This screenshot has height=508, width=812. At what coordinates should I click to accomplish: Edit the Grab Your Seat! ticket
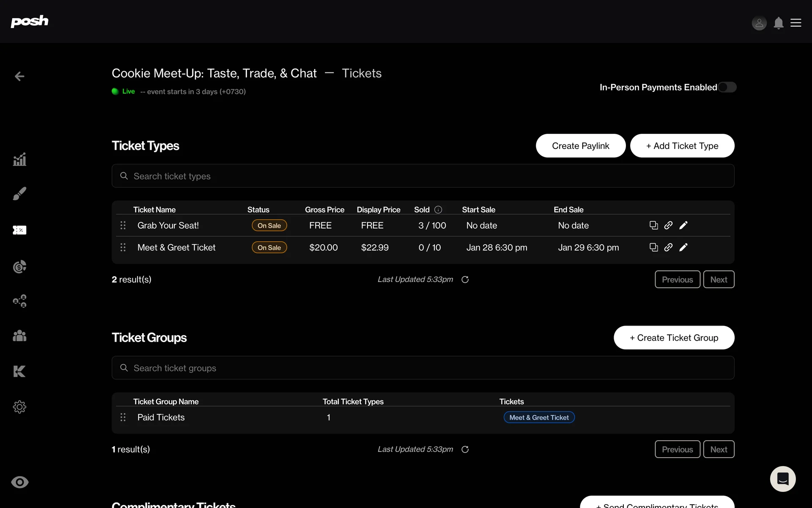(683, 225)
